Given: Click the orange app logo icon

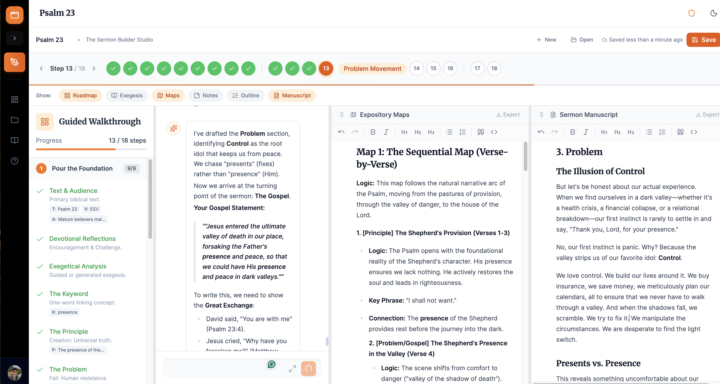Looking at the screenshot, I should pos(14,15).
